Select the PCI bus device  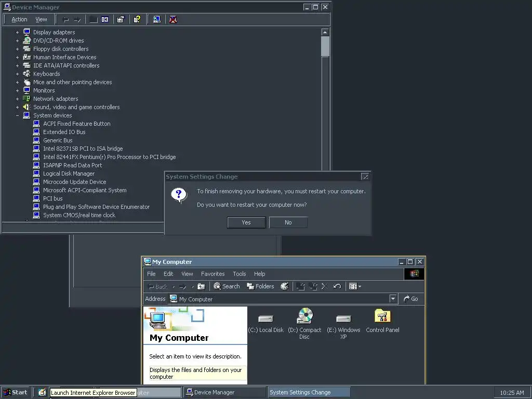coord(52,198)
